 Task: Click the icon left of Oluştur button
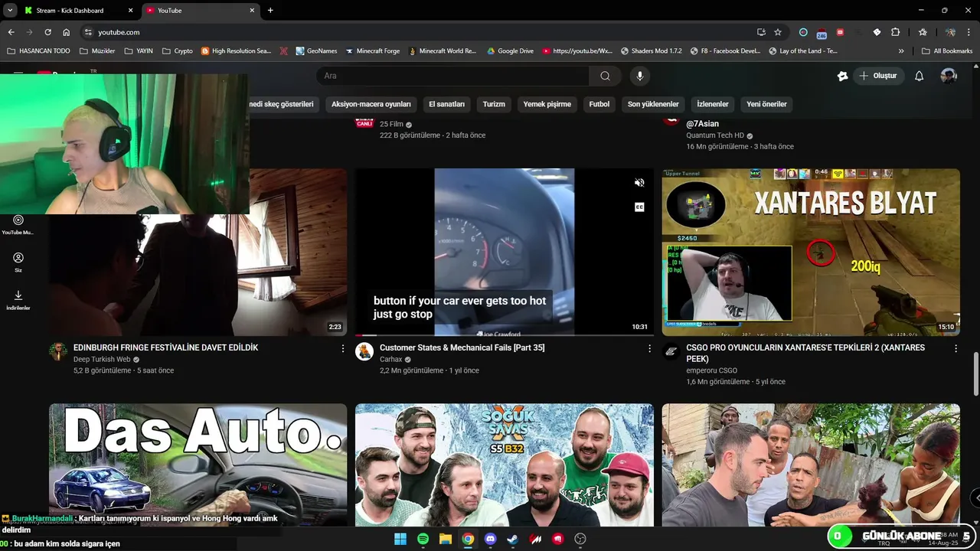tap(842, 76)
